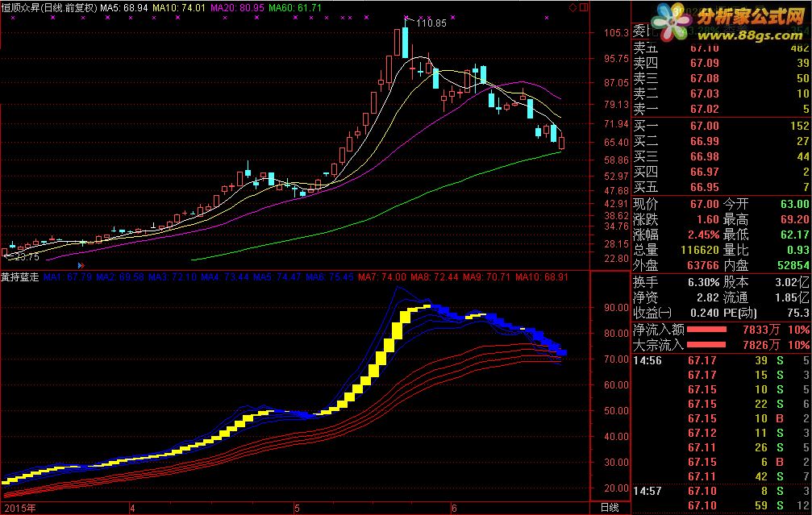This screenshot has width=812, height=515.
Task: Click the 最低 62.17 value
Action: coord(795,235)
